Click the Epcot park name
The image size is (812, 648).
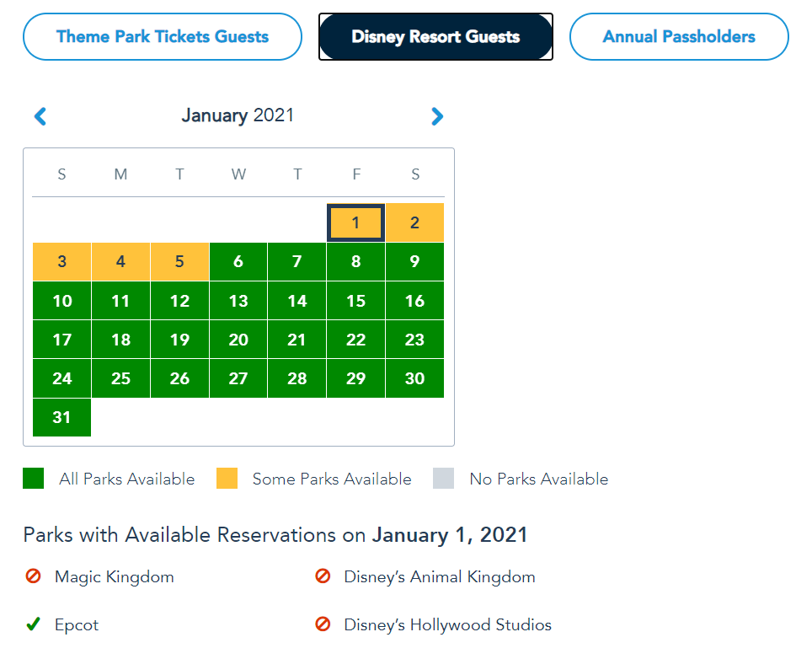77,625
